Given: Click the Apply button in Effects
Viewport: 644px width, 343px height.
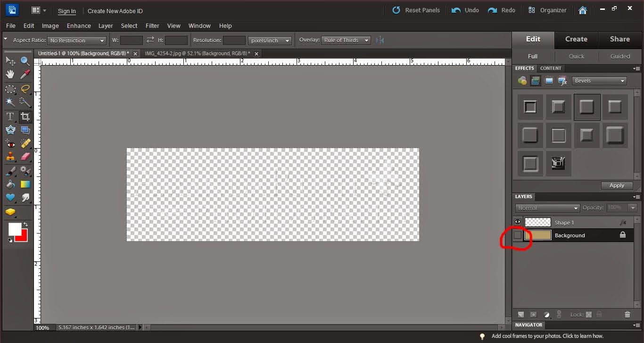Looking at the screenshot, I should pos(617,185).
